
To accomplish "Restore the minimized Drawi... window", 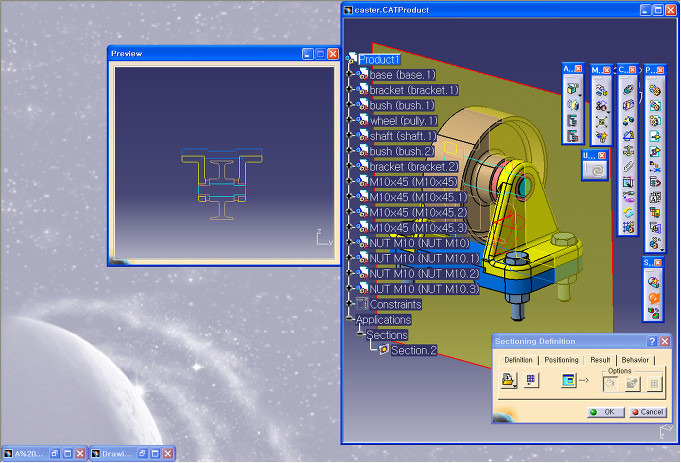I will (x=142, y=453).
